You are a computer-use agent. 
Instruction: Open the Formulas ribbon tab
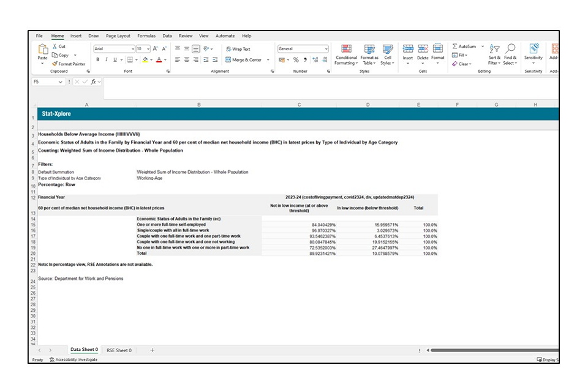pyautogui.click(x=146, y=36)
